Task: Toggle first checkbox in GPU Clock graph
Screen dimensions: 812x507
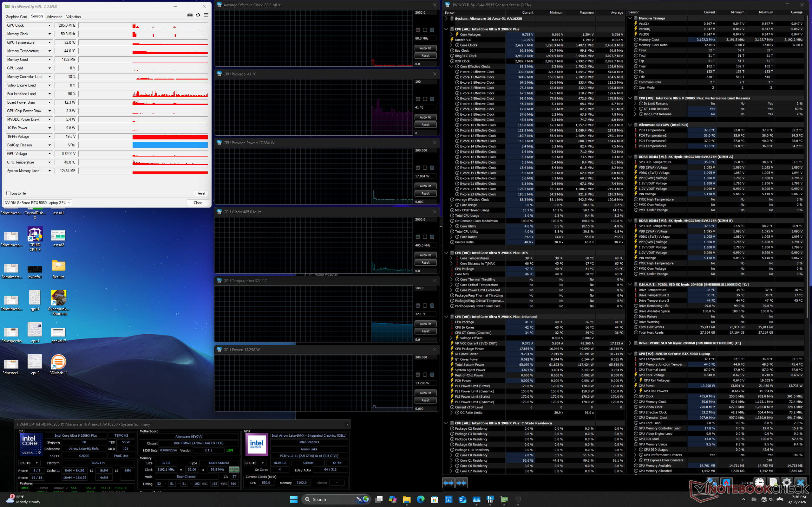Action: (418, 237)
